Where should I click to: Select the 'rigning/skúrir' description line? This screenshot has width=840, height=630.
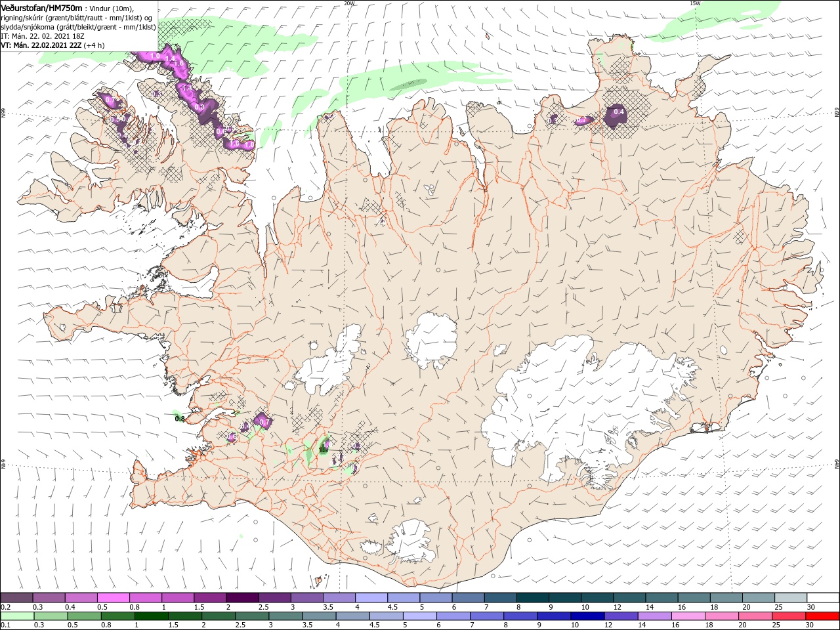click(x=77, y=18)
